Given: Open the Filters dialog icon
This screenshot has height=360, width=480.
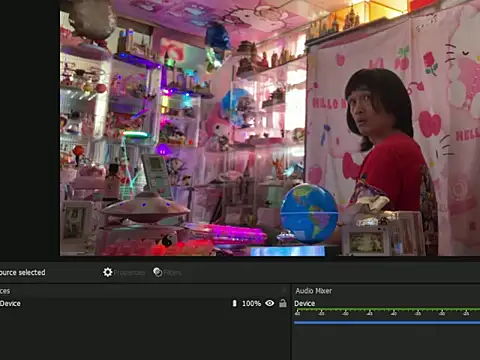Looking at the screenshot, I should [157, 272].
